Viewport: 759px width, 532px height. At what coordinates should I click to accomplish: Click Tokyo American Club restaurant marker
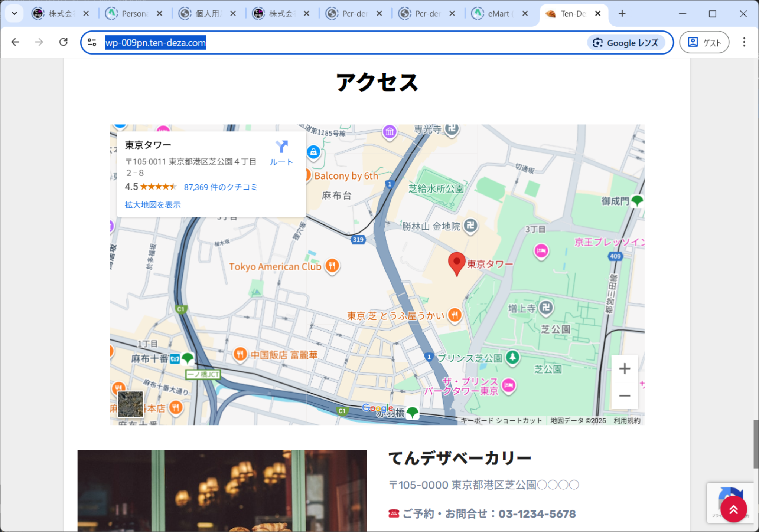[332, 266]
